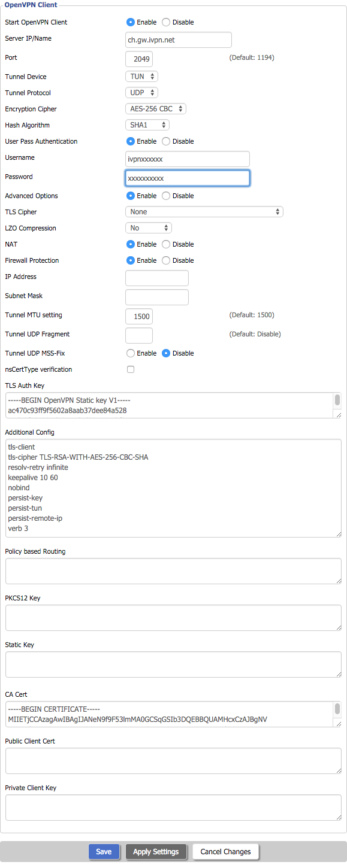Select Disable for NAT
Image resolution: width=347 pixels, height=868 pixels.
166,244
